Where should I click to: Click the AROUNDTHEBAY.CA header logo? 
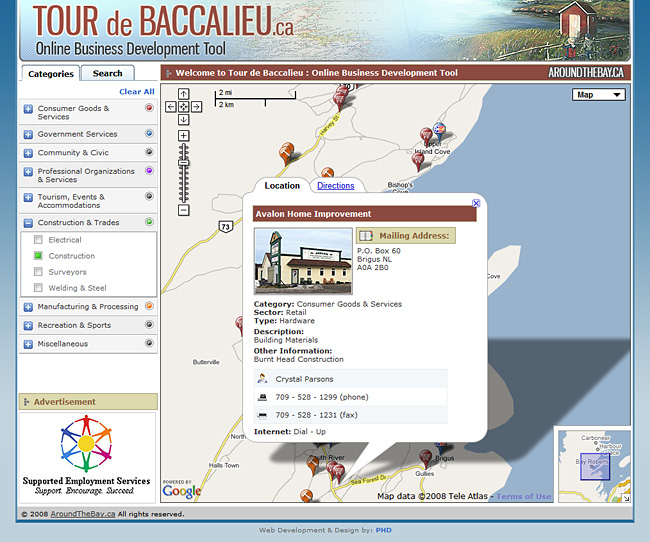tap(586, 73)
